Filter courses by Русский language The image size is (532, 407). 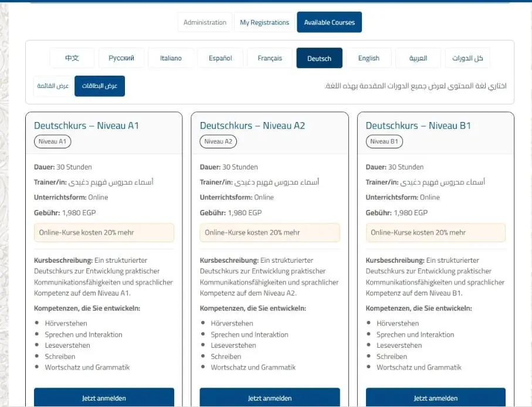tap(121, 58)
